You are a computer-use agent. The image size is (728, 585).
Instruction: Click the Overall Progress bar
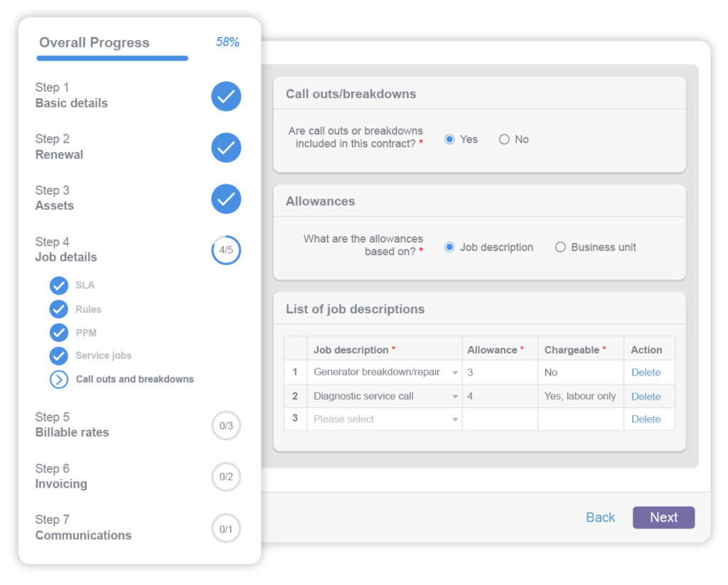[112, 58]
